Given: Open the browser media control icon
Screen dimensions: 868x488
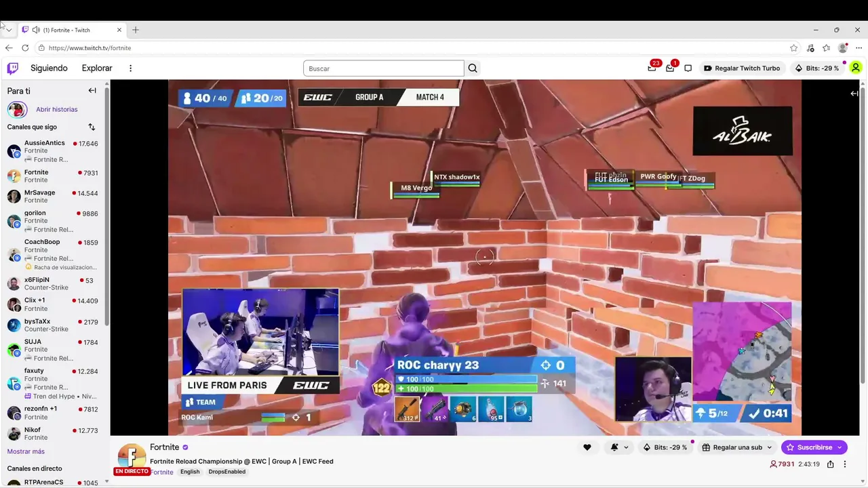Looking at the screenshot, I should tap(810, 48).
